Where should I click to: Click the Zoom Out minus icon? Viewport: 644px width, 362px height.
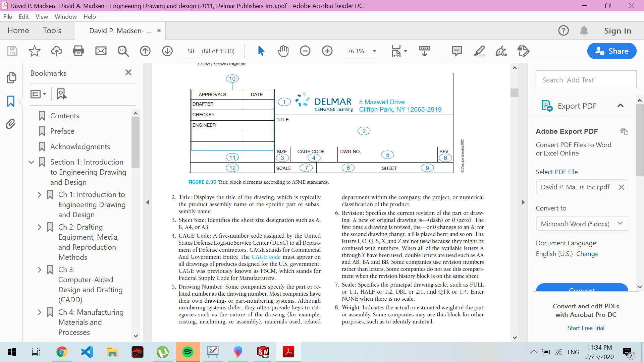305,51
